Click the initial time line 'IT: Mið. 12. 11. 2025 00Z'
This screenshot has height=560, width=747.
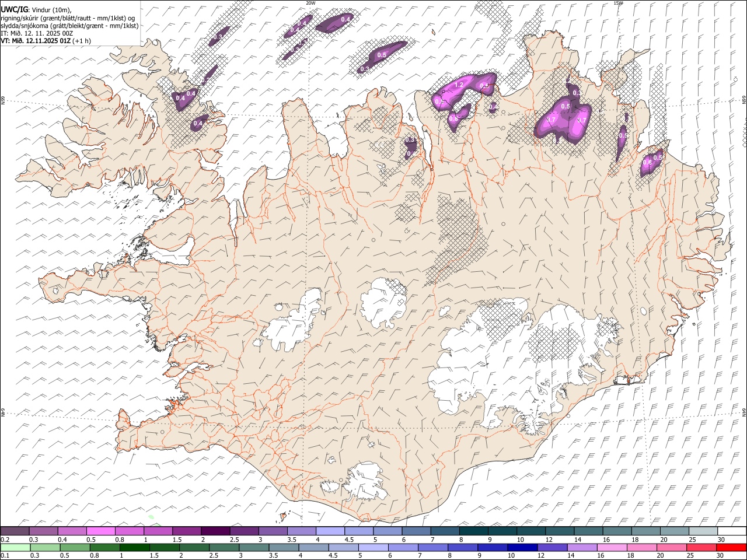pyautogui.click(x=37, y=33)
